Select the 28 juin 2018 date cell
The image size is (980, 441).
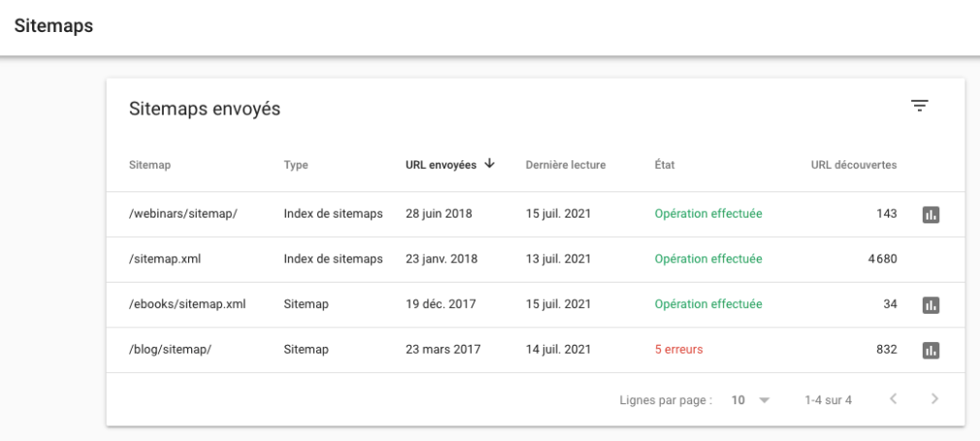pos(439,214)
